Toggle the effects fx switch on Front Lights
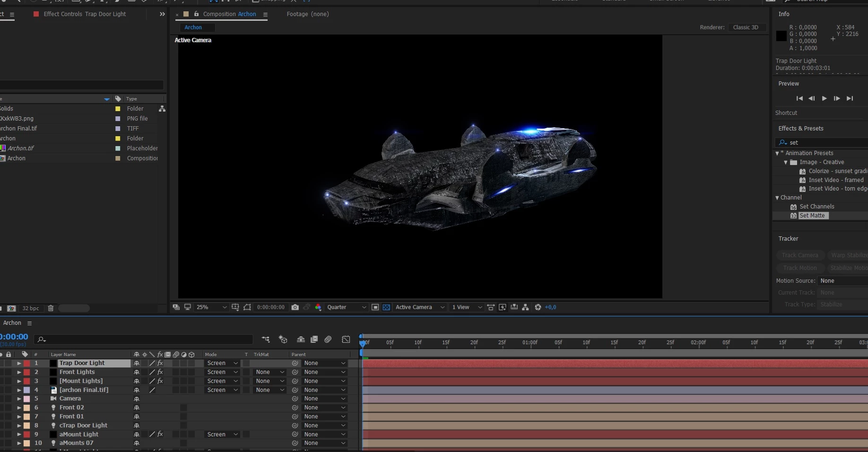 click(x=160, y=372)
